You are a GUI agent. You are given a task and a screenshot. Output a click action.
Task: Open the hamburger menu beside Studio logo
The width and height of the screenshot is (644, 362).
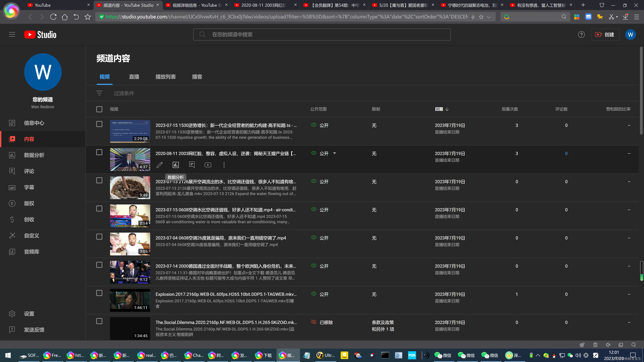click(x=12, y=35)
